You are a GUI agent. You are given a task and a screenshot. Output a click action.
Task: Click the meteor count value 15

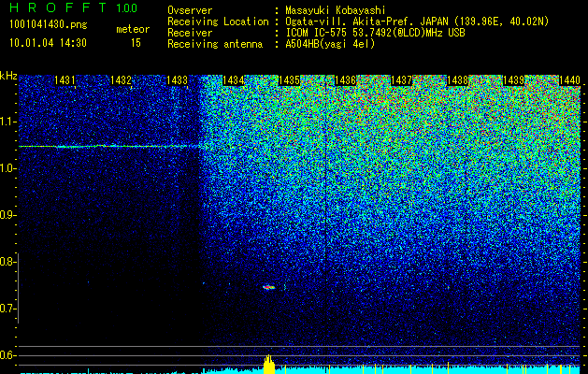pos(136,43)
